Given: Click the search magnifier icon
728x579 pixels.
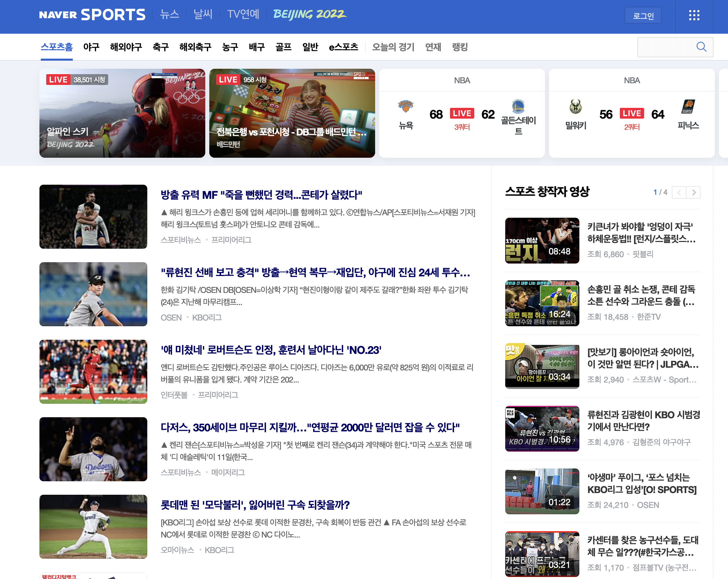Looking at the screenshot, I should coord(701,47).
